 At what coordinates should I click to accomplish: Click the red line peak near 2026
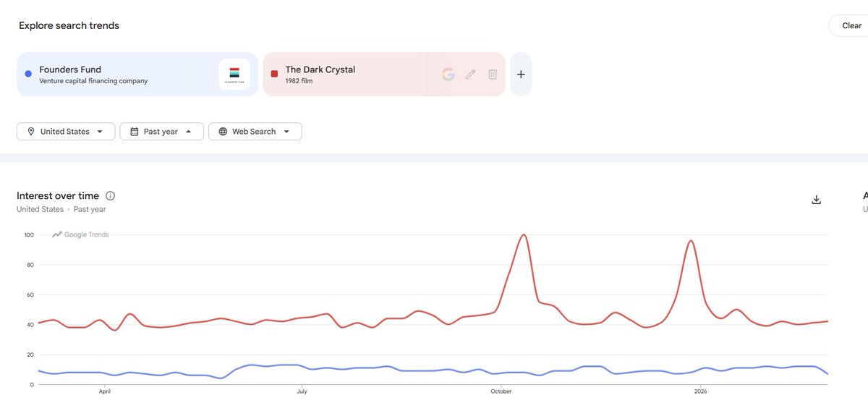(691, 241)
